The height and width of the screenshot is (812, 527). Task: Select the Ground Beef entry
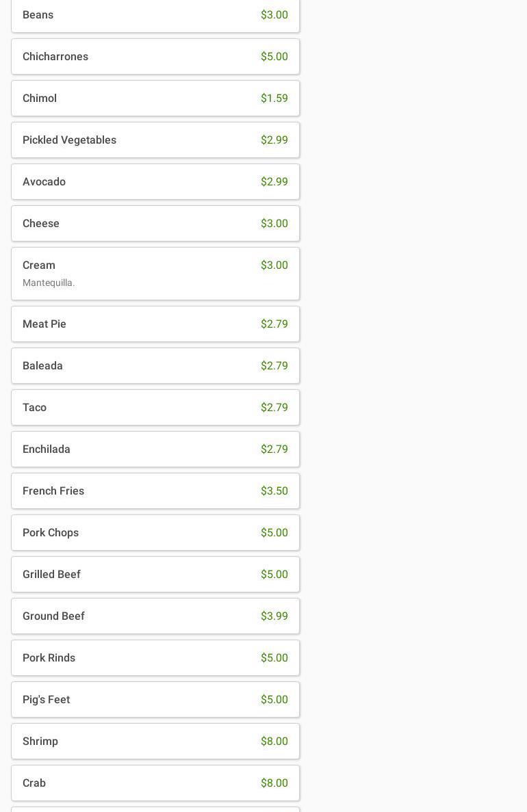[155, 616]
